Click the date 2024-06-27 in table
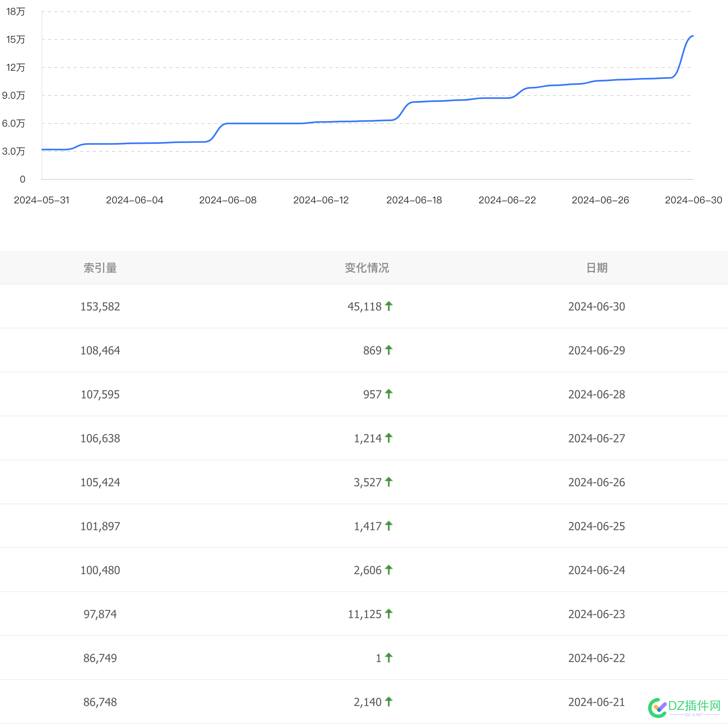 pyautogui.click(x=597, y=438)
